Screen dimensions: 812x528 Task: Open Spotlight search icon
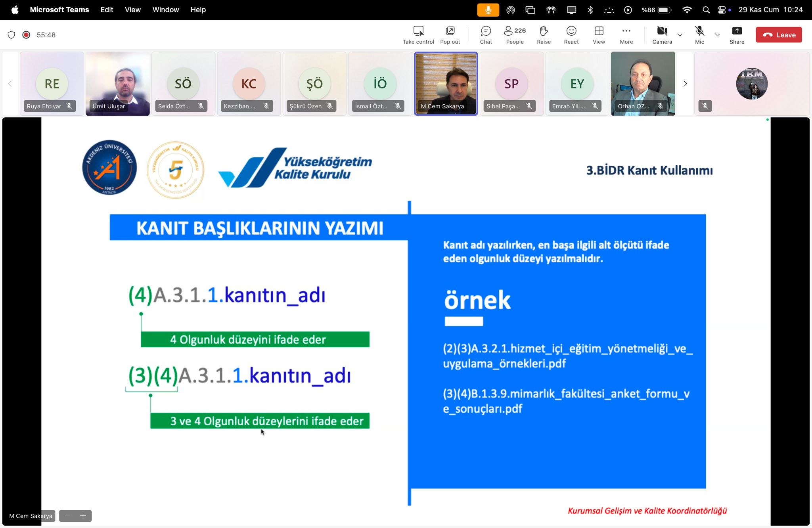click(706, 10)
